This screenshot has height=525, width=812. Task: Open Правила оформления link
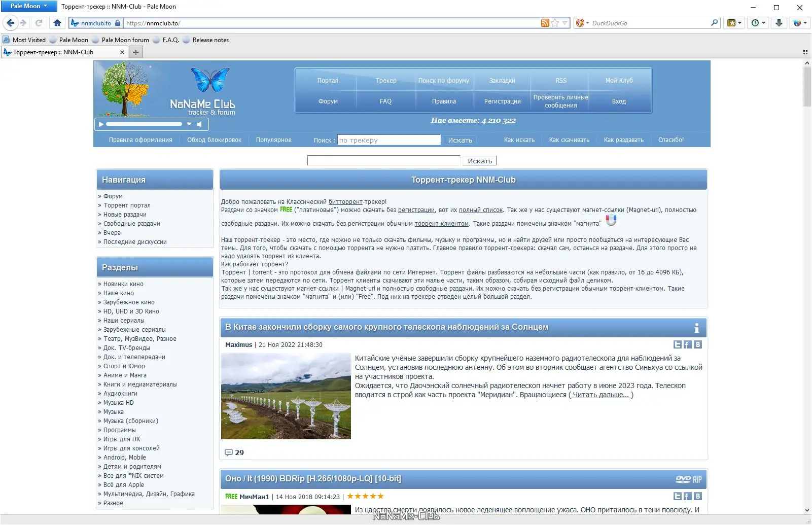pos(140,140)
